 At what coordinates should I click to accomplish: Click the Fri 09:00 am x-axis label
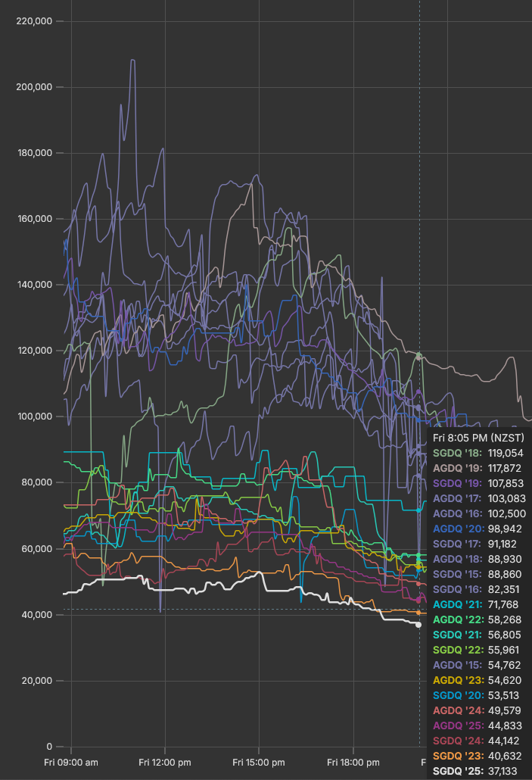pyautogui.click(x=71, y=763)
